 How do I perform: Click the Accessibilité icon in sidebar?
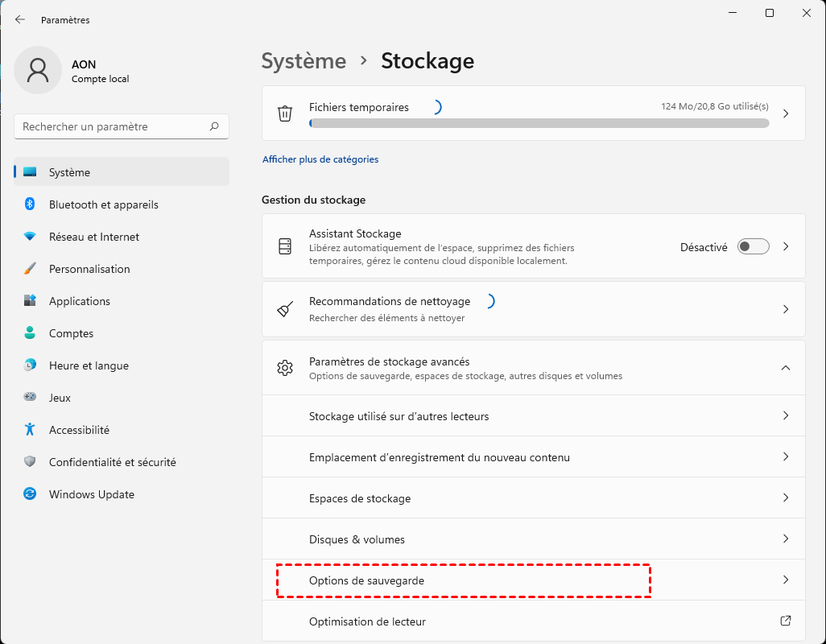tap(30, 430)
